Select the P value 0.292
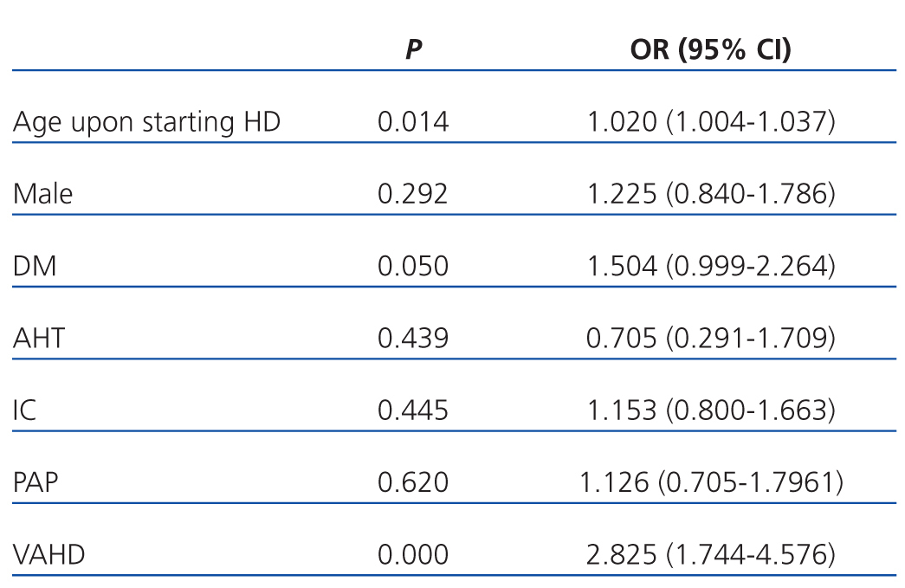This screenshot has width=905, height=588. point(413,194)
